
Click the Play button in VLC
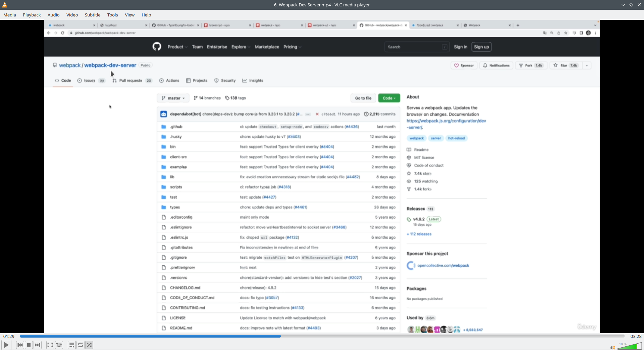(x=6, y=345)
